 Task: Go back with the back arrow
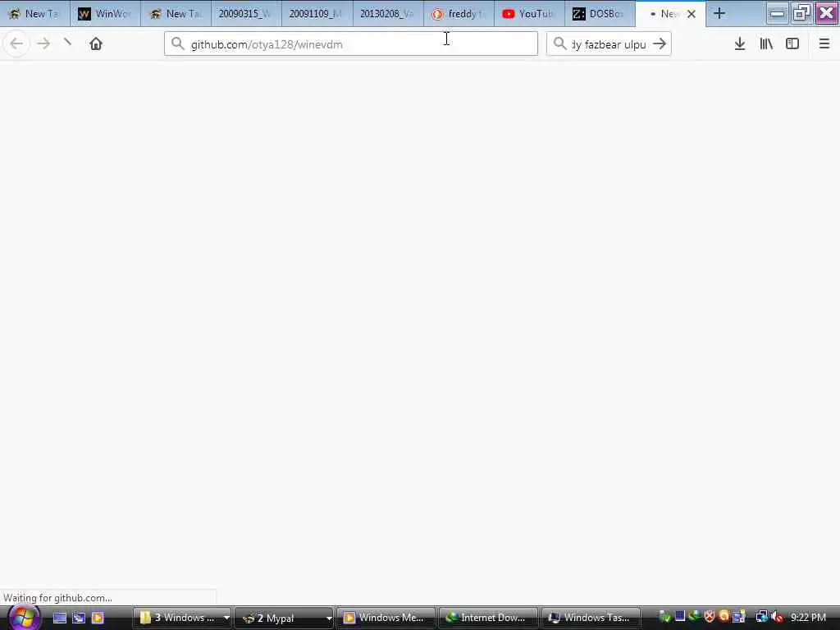pos(16,44)
